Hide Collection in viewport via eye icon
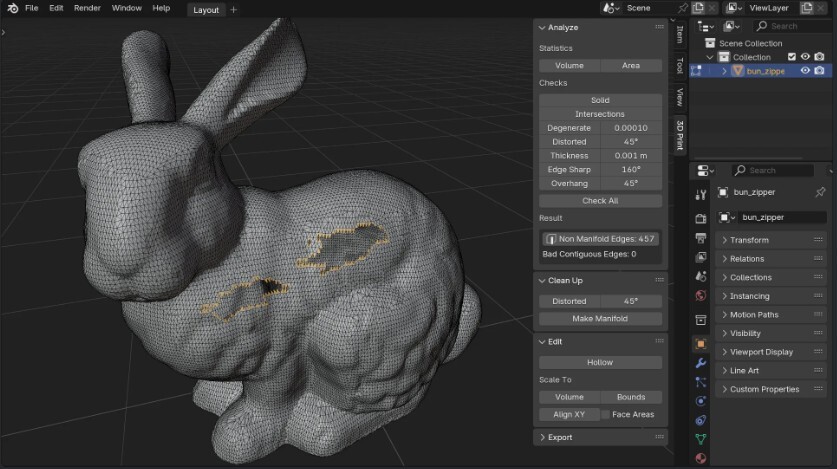The height and width of the screenshot is (469, 837). click(x=805, y=57)
